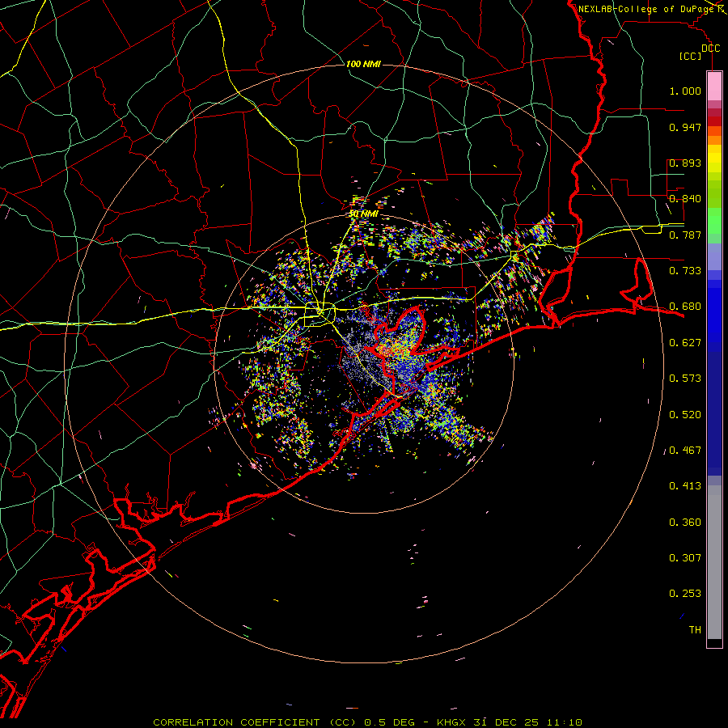Click the 0.947 color bar value
Screen dimensions: 728x728
pos(685,127)
